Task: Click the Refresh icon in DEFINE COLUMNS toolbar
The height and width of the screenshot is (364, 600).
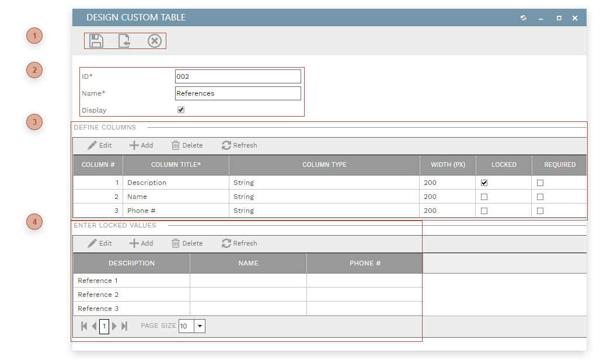Action: pyautogui.click(x=227, y=145)
